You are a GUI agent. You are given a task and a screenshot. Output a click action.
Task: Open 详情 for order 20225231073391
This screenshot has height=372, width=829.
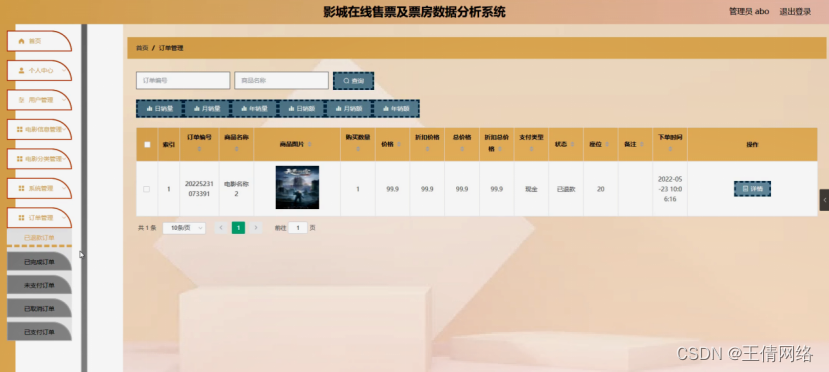click(752, 189)
